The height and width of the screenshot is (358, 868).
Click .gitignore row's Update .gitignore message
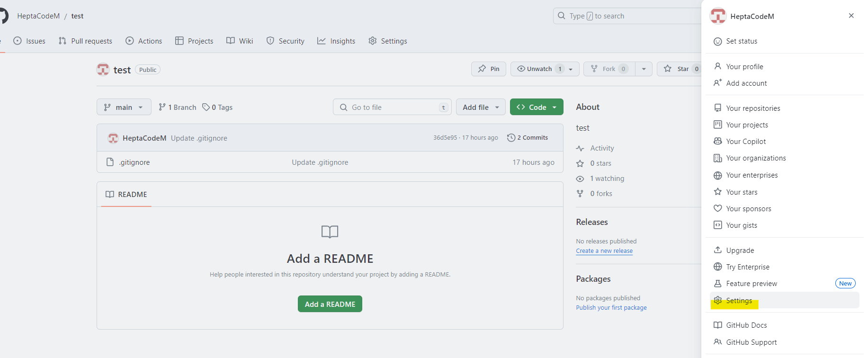(x=320, y=162)
